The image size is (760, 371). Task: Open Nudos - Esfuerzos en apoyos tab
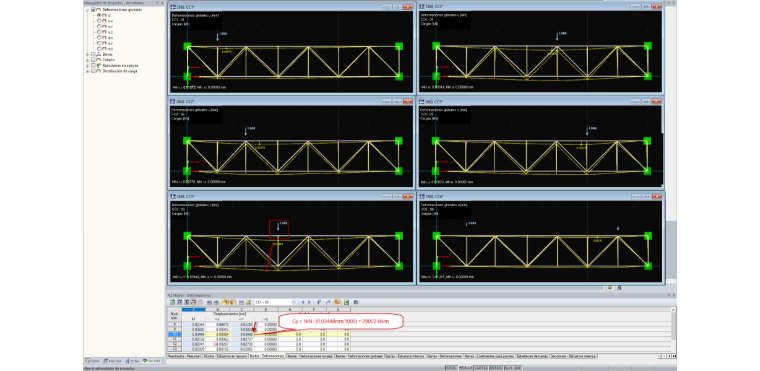click(x=225, y=356)
